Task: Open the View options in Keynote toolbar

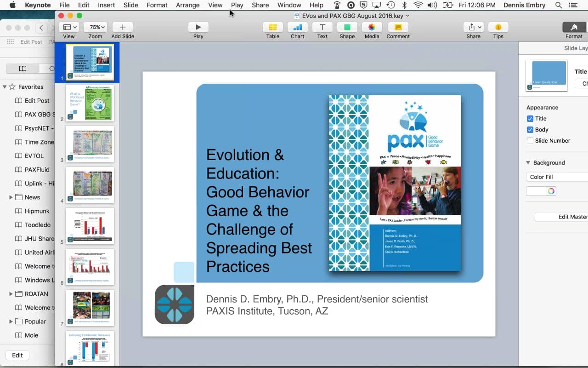Action: click(x=68, y=27)
